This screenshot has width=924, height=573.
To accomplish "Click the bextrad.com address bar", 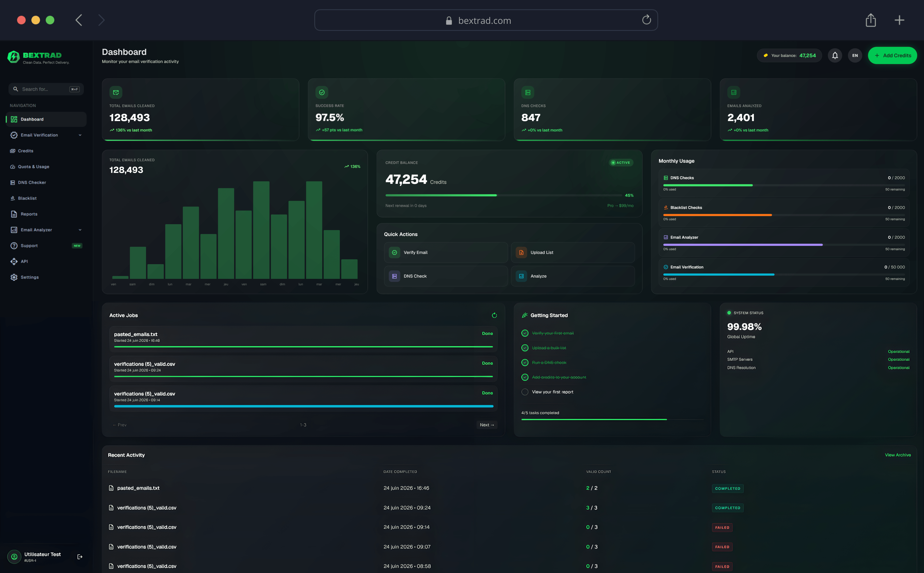I will (x=486, y=20).
